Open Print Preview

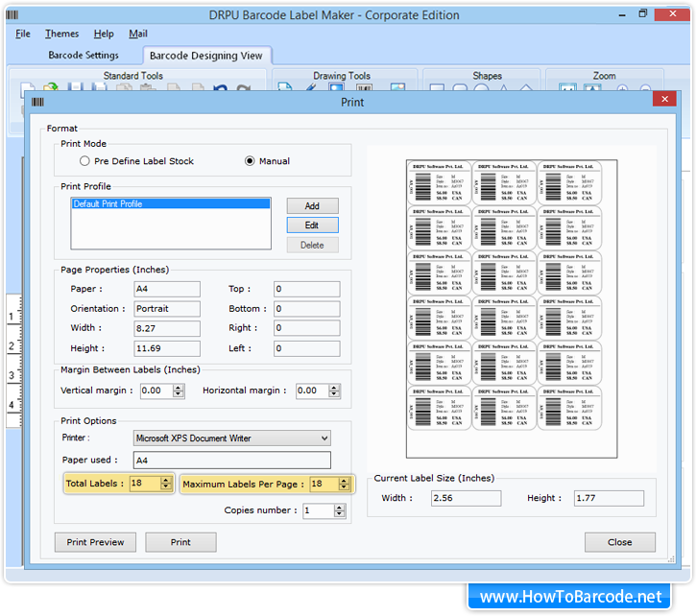pos(95,542)
